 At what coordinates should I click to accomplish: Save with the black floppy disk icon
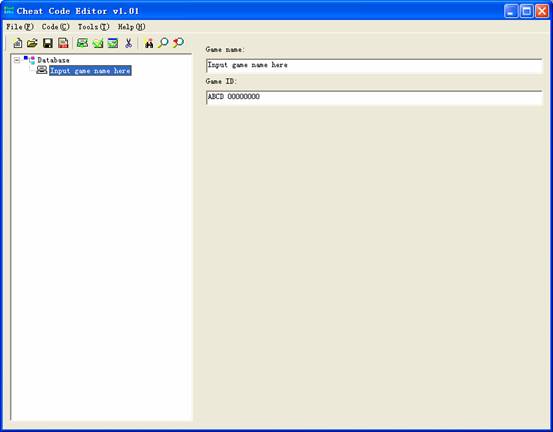[48, 43]
